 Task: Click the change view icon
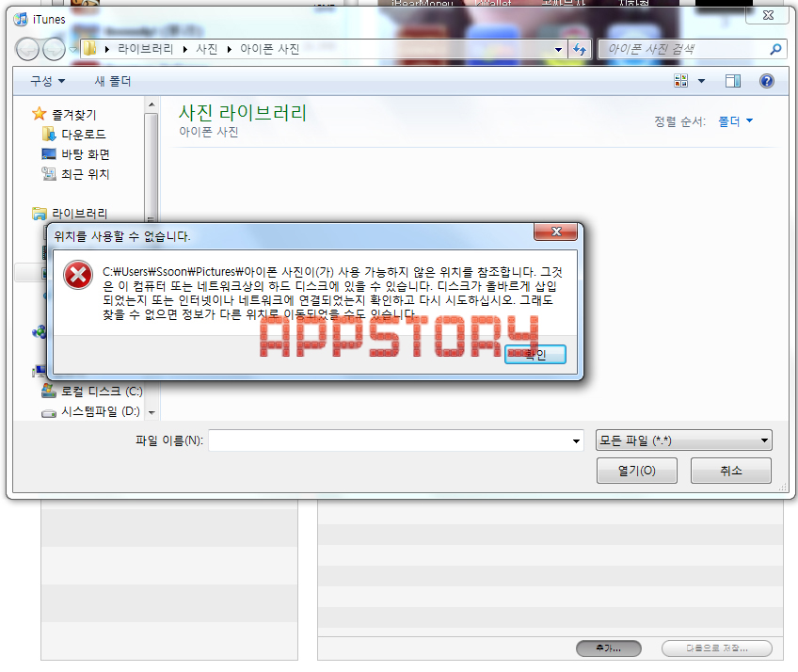click(x=681, y=81)
